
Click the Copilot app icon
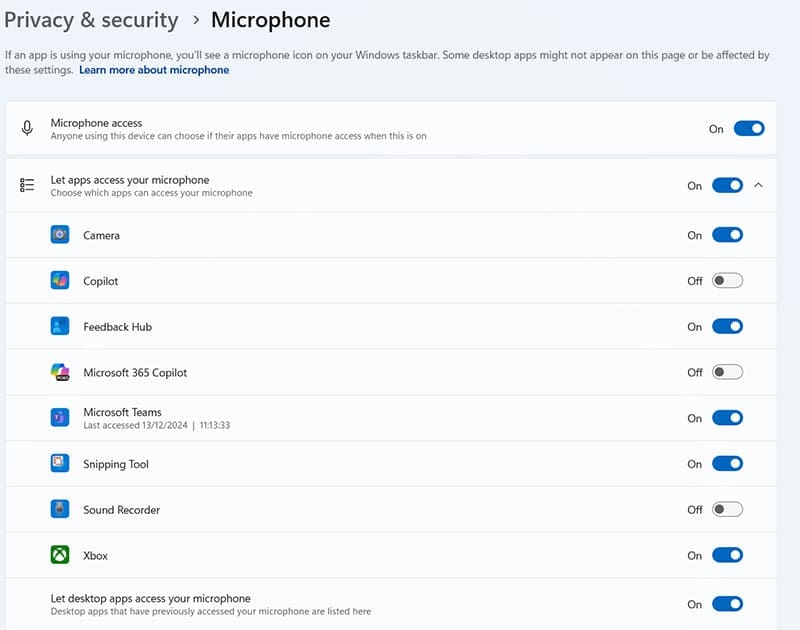[60, 281]
